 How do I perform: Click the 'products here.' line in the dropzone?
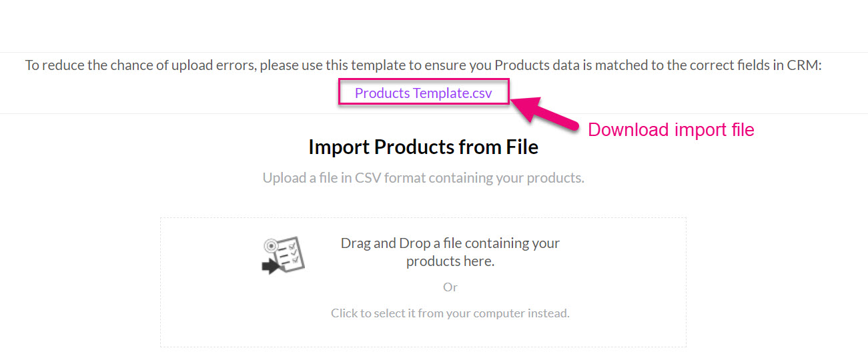[450, 261]
